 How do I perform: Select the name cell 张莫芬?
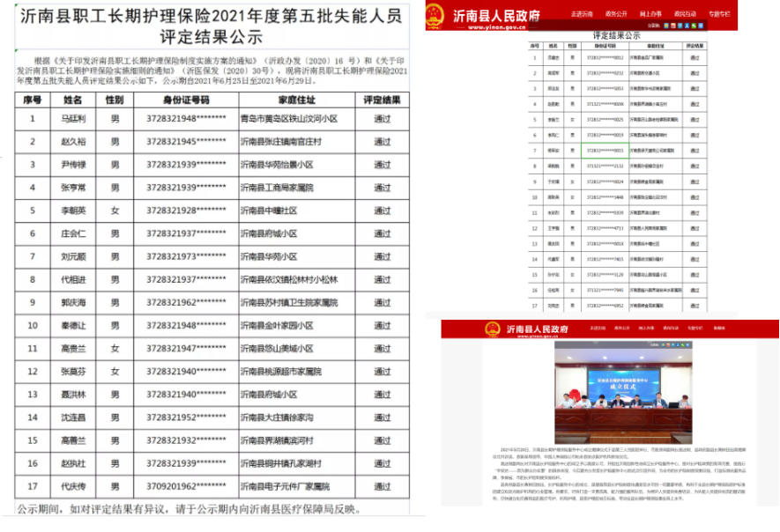[73, 372]
